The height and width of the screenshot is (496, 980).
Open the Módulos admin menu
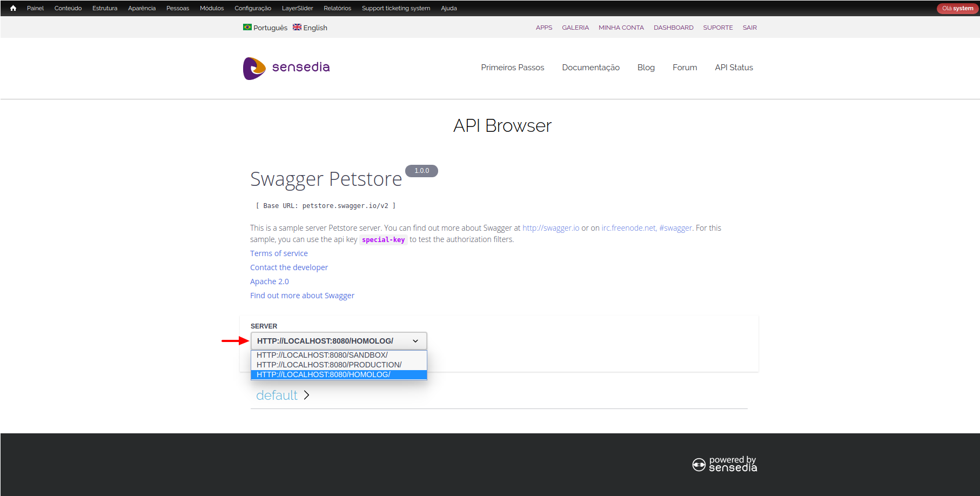(x=211, y=8)
